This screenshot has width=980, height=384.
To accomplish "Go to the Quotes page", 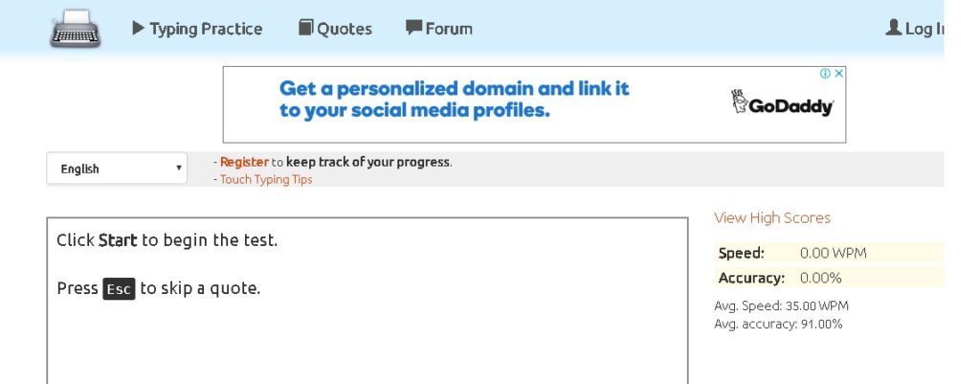I will click(345, 29).
